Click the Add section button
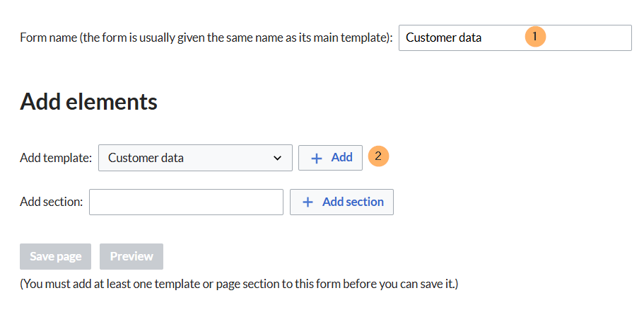The image size is (644, 310). [341, 202]
